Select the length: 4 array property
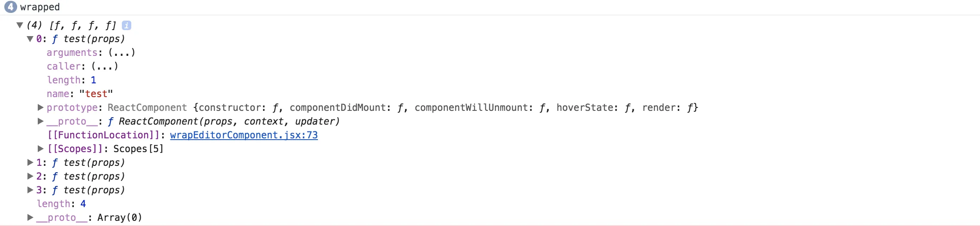Image resolution: width=980 pixels, height=226 pixels. tap(61, 204)
